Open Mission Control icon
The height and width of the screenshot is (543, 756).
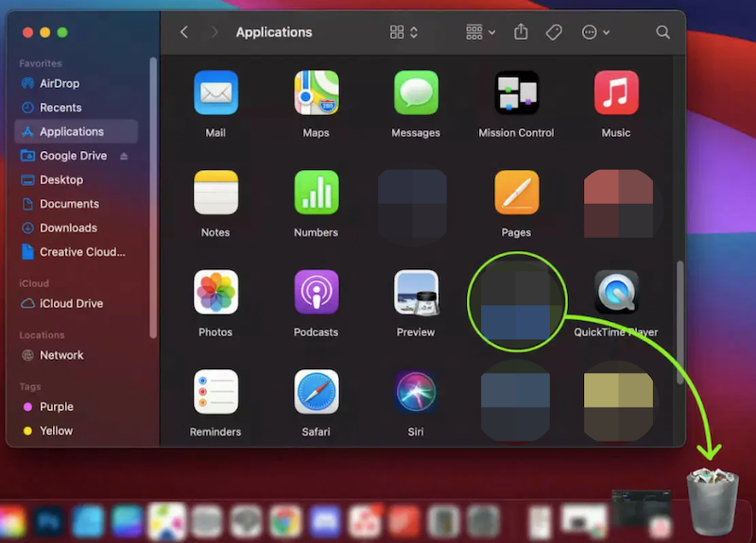(516, 93)
